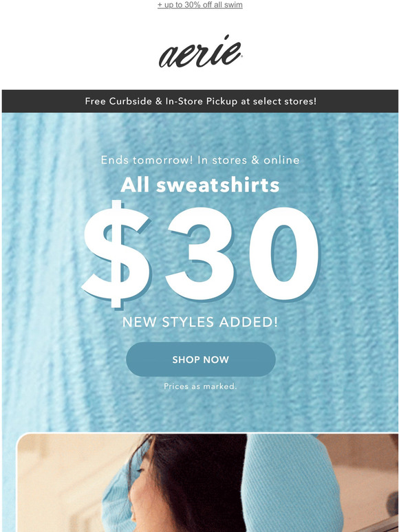Select 'Ends tomorrow! In stores & online' text
Image resolution: width=399 pixels, height=532 pixels.
pos(200,160)
